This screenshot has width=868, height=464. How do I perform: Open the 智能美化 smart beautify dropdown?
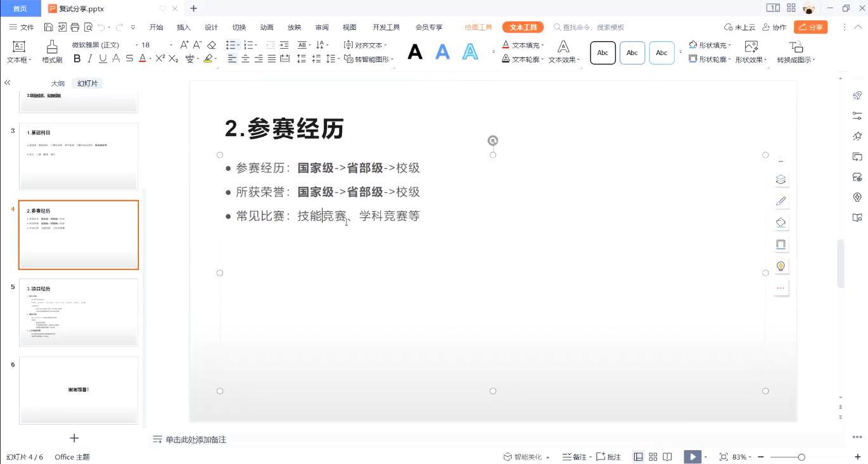[526, 456]
